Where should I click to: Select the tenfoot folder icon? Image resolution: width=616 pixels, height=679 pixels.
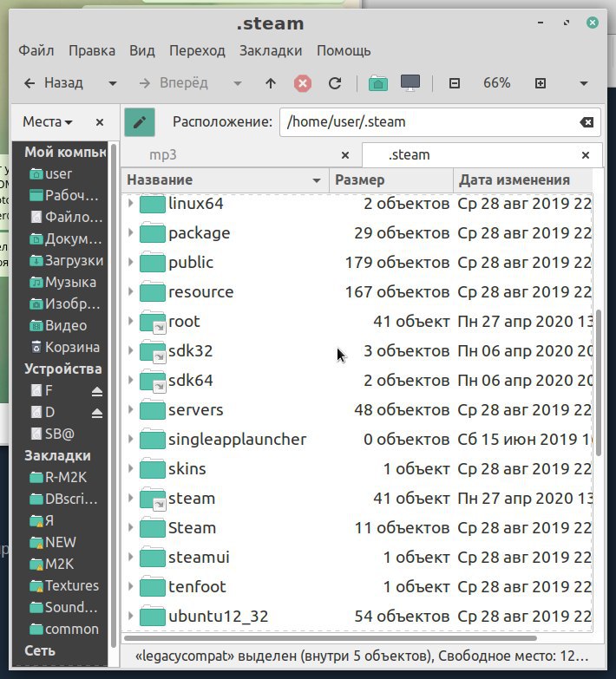click(x=153, y=587)
